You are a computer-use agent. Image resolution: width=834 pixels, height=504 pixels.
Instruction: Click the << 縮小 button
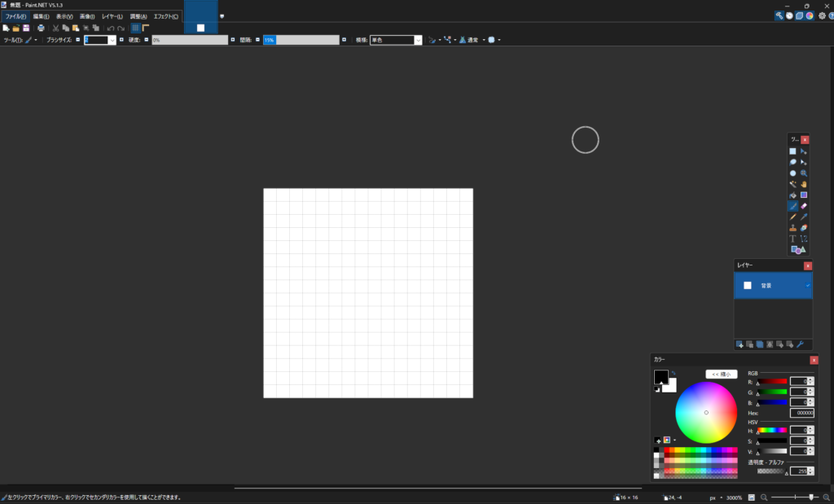point(721,374)
